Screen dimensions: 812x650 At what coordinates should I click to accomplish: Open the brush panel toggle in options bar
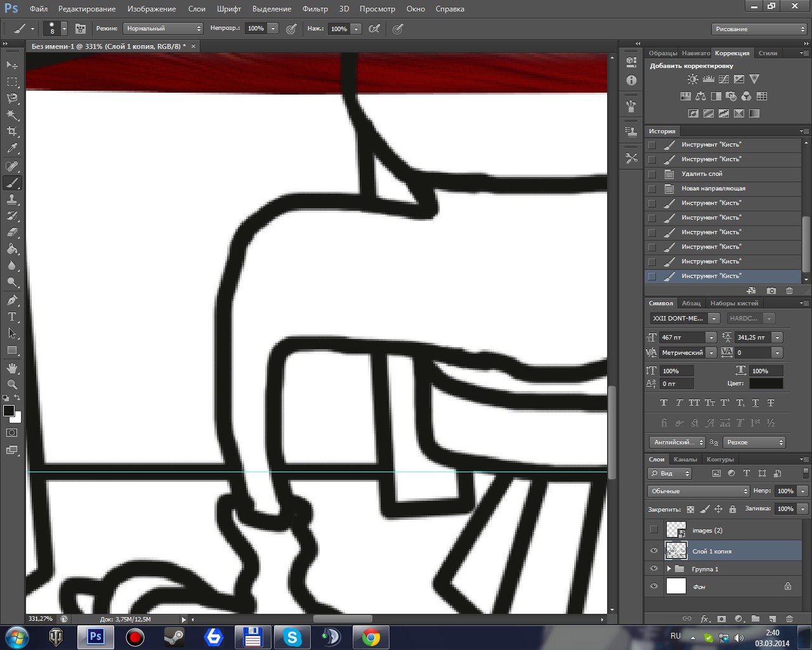point(81,29)
